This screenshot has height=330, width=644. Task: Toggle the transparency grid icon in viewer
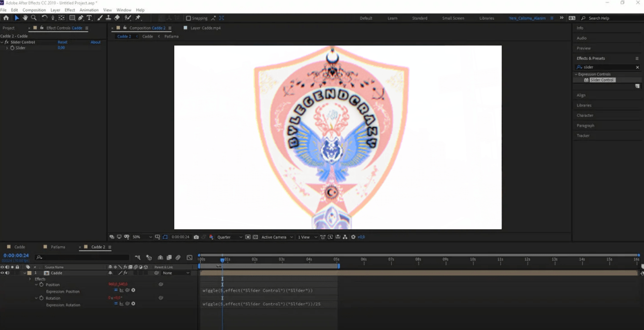[x=255, y=237]
